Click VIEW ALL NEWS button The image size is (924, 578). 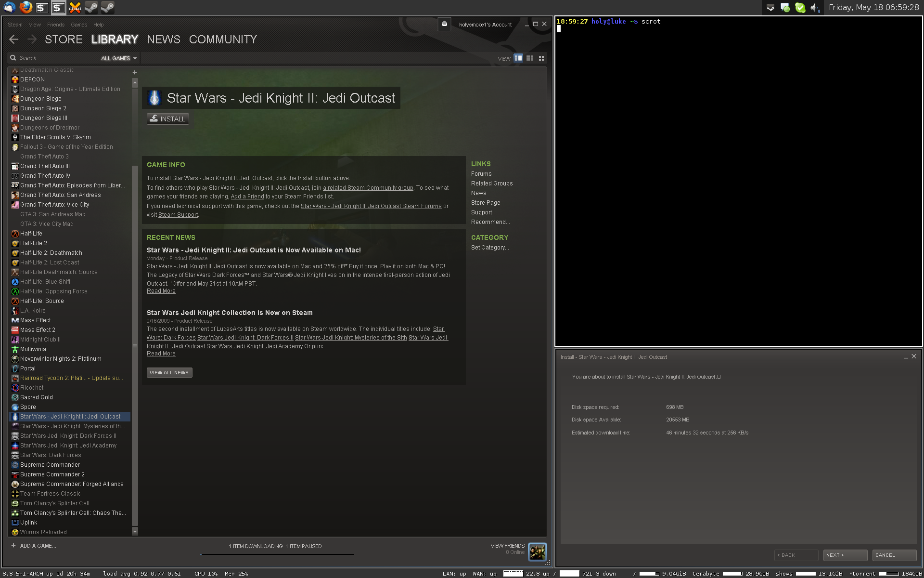click(x=169, y=373)
